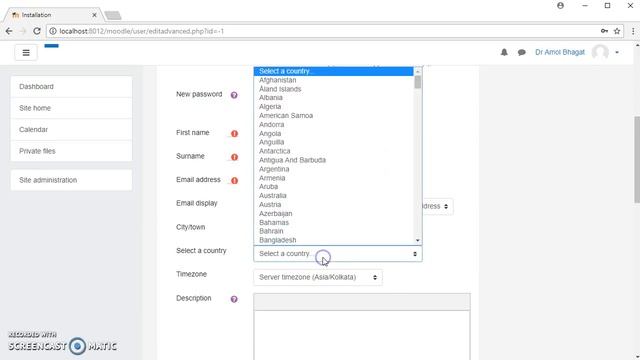640x360 pixels.
Task: Expand user menu dropdown arrow
Action: pyautogui.click(x=617, y=52)
